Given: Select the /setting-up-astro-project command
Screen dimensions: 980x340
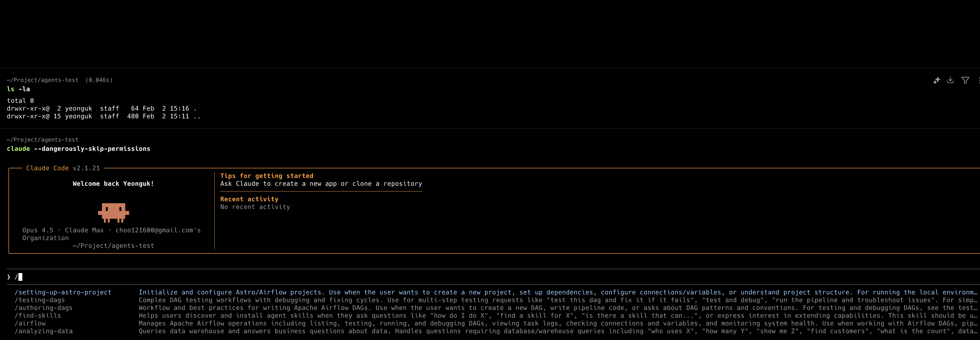Looking at the screenshot, I should tap(63, 292).
